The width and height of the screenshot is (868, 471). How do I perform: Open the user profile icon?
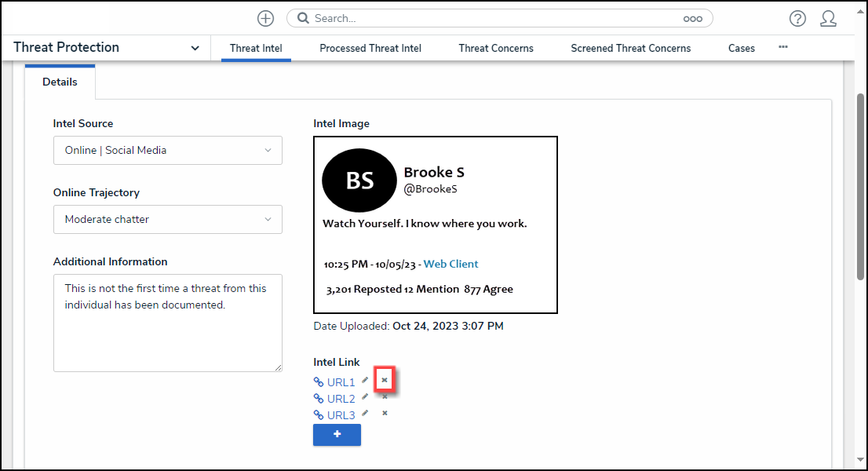[x=828, y=18]
